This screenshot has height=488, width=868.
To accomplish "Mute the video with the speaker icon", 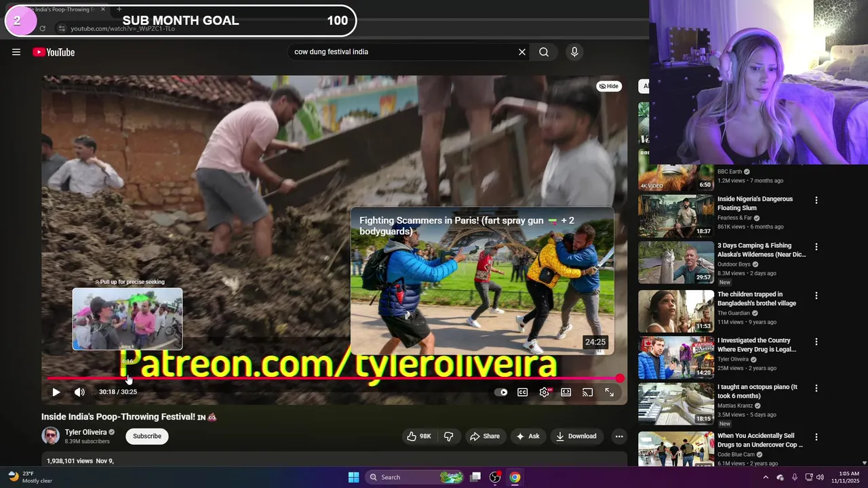I will click(x=79, y=392).
